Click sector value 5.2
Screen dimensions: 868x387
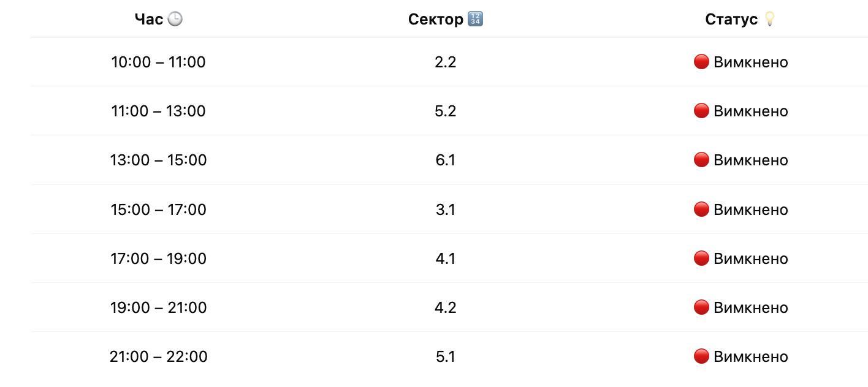tap(446, 111)
